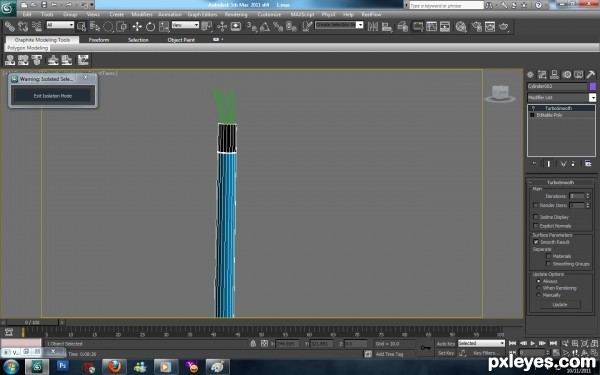Open the Render Setup dialog
600x375 pixels.
pyautogui.click(x=476, y=26)
